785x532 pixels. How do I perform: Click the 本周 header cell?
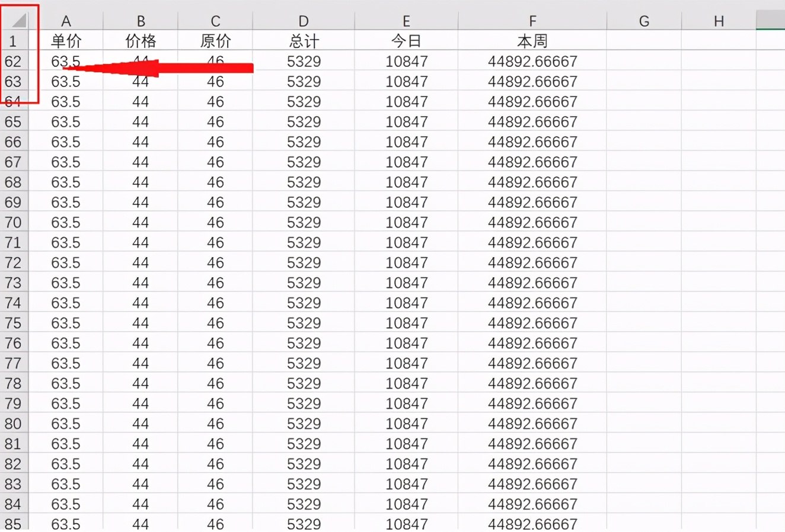532,40
